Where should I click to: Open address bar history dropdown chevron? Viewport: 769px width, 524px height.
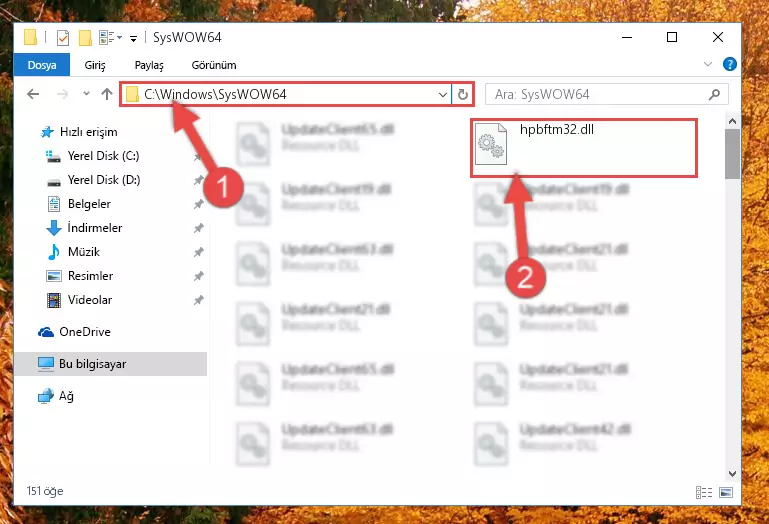[x=442, y=94]
